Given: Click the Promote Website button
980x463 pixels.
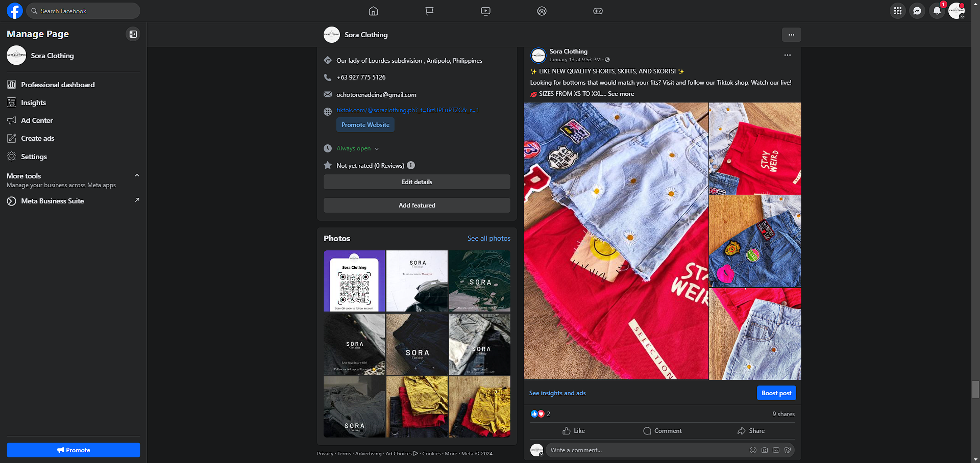Looking at the screenshot, I should 365,125.
